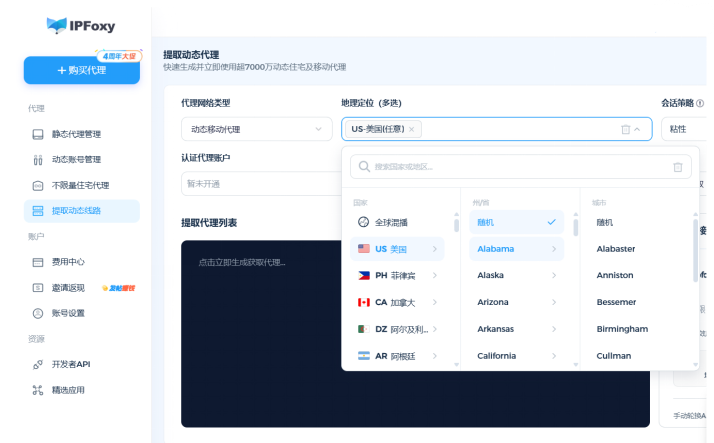Click the 会话策略 info icon
Viewport: 714px width, 443px height.
click(700, 103)
